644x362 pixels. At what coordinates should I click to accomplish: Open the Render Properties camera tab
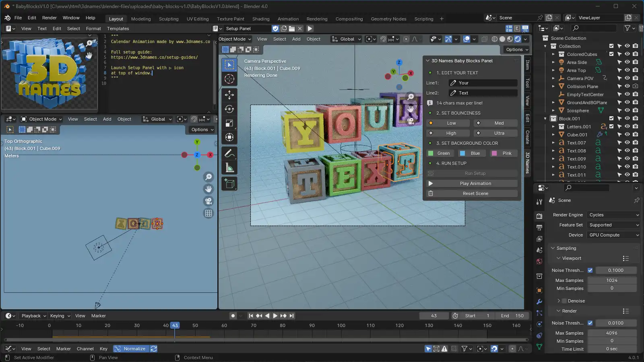pos(539,216)
